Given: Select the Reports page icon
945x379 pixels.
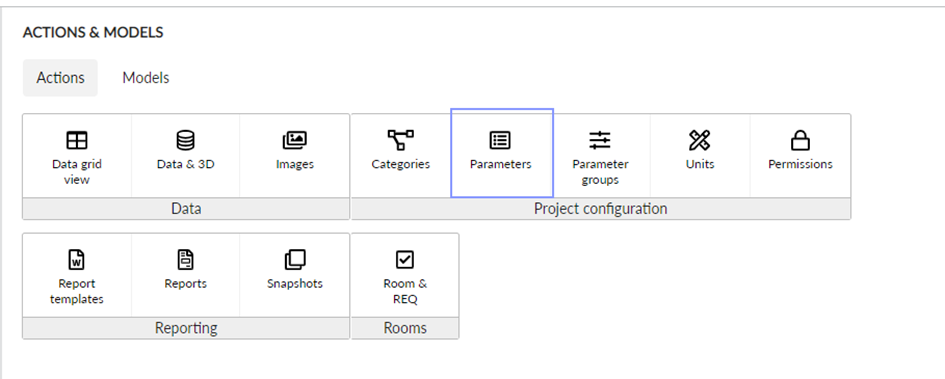Looking at the screenshot, I should pos(186,260).
